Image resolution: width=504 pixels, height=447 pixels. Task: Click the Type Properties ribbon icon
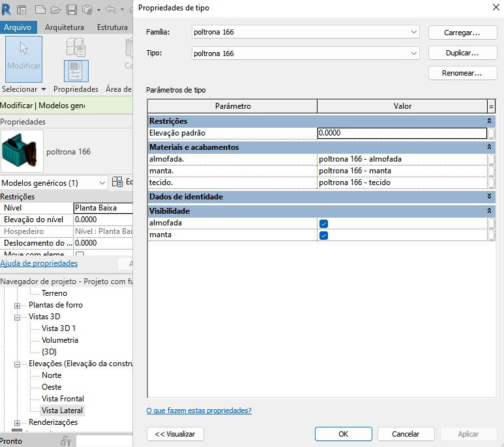pos(76,46)
